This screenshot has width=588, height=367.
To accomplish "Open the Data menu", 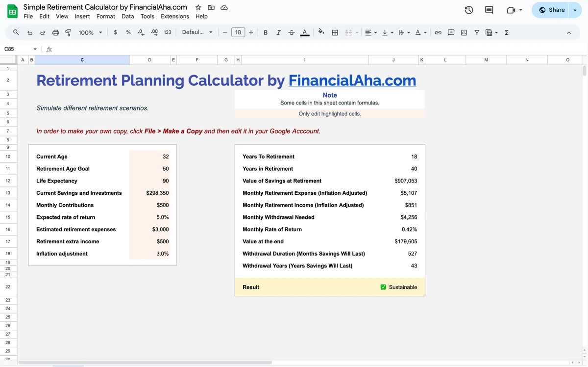I will (127, 16).
